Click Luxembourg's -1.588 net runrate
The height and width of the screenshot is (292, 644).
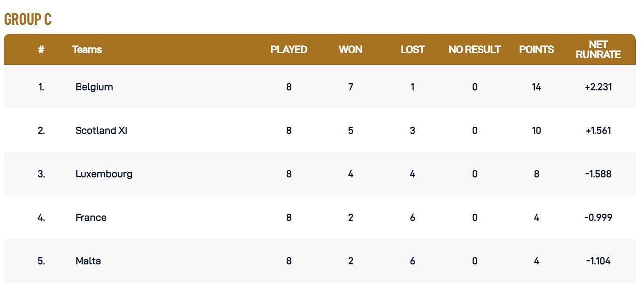[x=598, y=174]
